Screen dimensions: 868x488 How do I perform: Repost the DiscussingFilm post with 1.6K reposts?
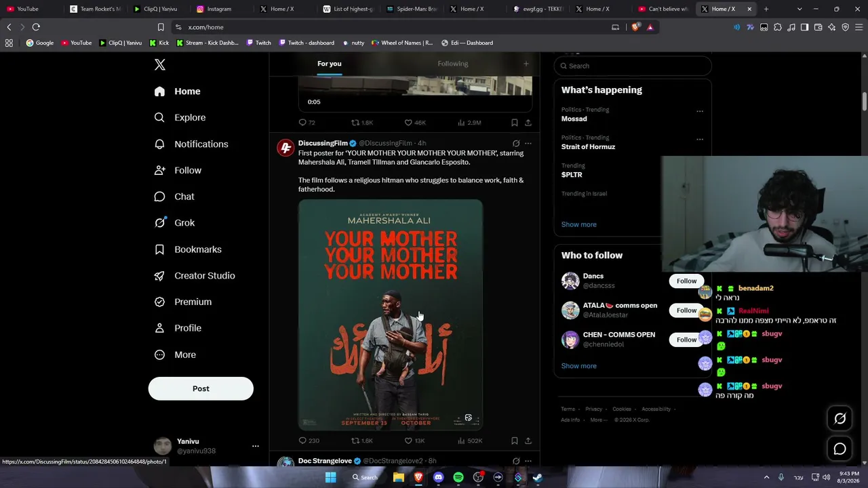[361, 441]
